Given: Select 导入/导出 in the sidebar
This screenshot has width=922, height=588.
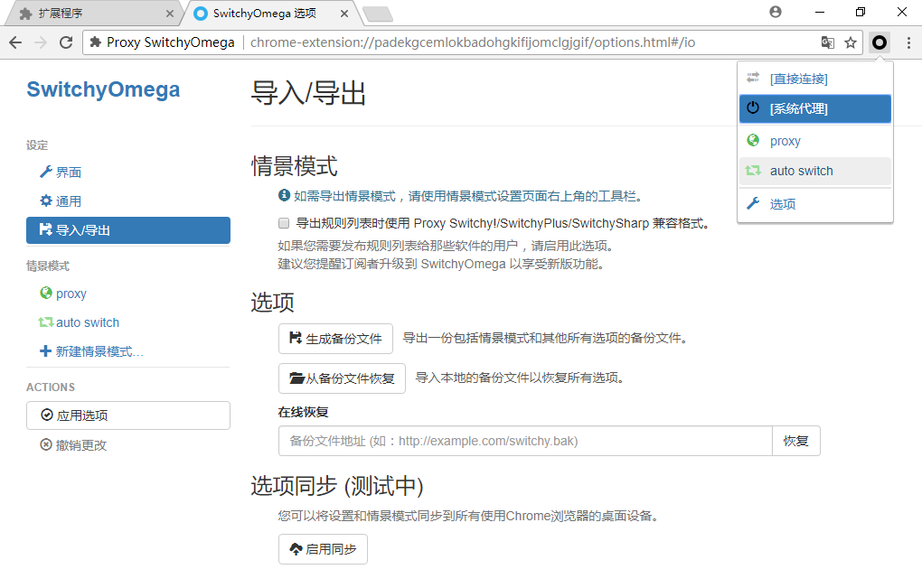Looking at the screenshot, I should click(128, 230).
